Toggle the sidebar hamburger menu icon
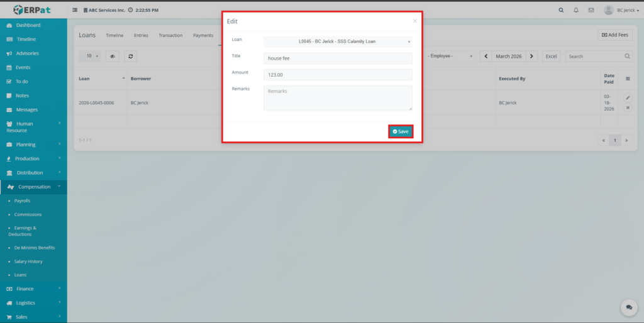Screen dimensions: 644x323 click(75, 10)
